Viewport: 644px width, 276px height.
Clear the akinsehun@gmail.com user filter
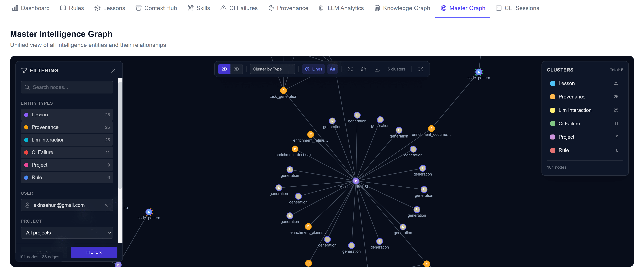coord(106,205)
